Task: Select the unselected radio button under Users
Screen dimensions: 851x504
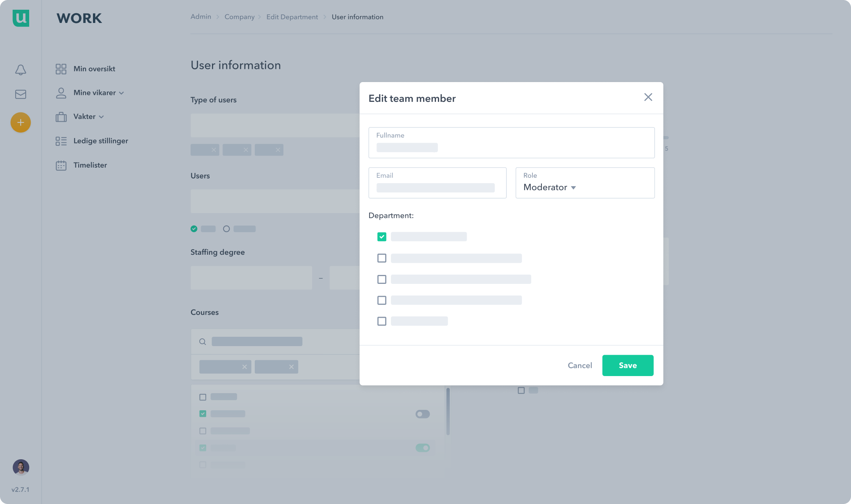Action: (227, 229)
